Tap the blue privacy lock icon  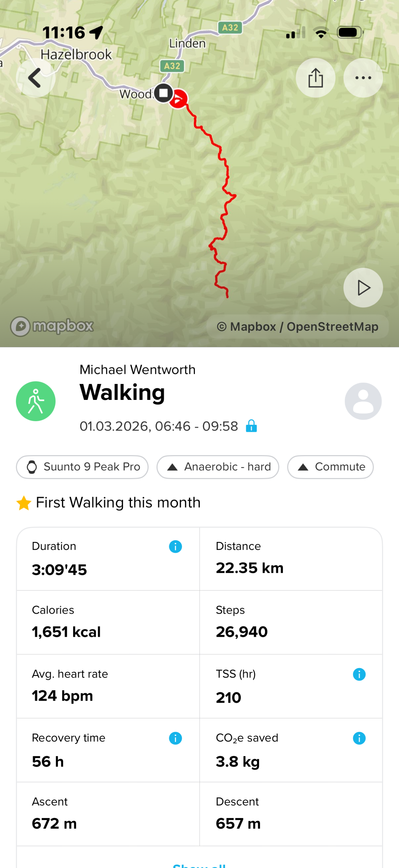point(251,426)
